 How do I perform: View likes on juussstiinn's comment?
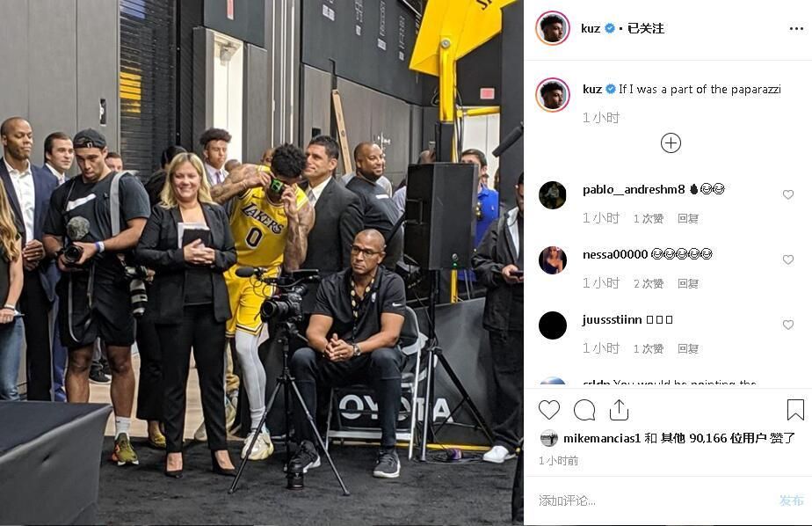(649, 349)
